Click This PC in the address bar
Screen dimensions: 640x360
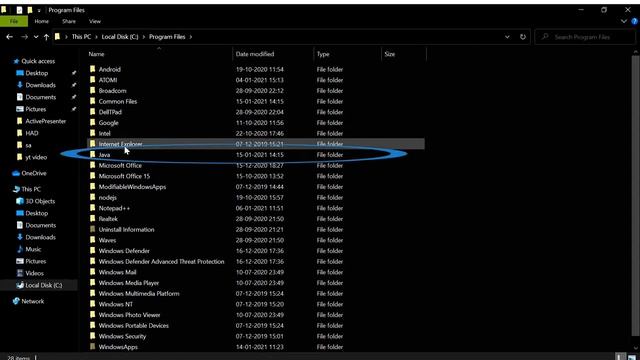pyautogui.click(x=81, y=37)
